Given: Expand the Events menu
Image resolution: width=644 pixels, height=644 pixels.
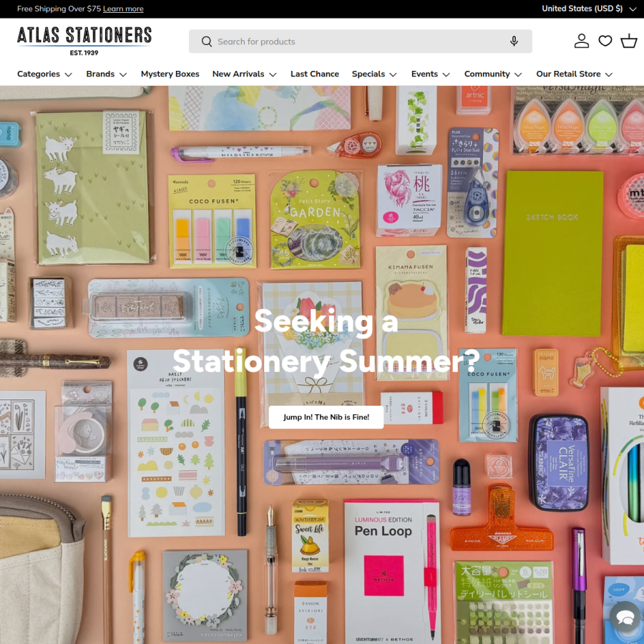Looking at the screenshot, I should pos(431,74).
